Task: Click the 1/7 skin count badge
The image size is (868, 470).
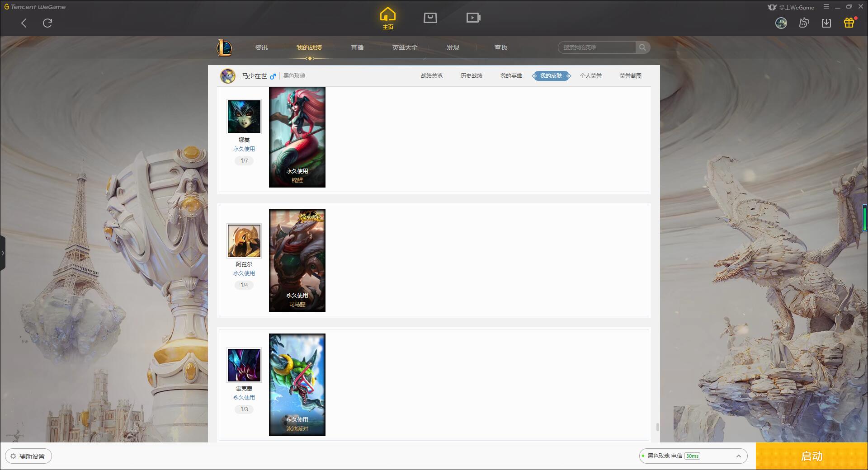Action: (x=244, y=161)
